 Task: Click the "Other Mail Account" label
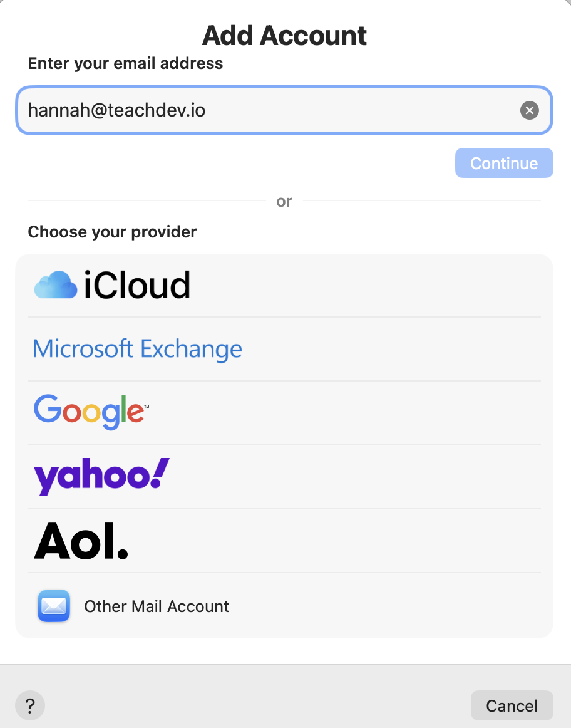coord(157,606)
